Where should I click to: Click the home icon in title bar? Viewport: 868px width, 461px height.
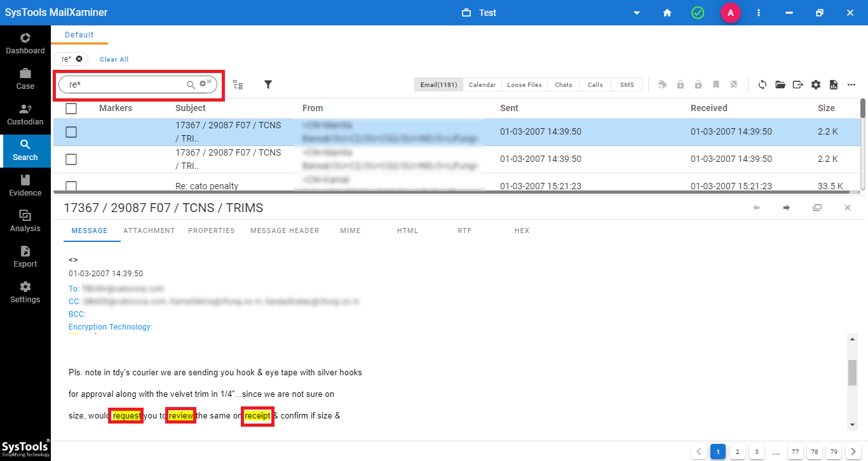click(x=667, y=13)
